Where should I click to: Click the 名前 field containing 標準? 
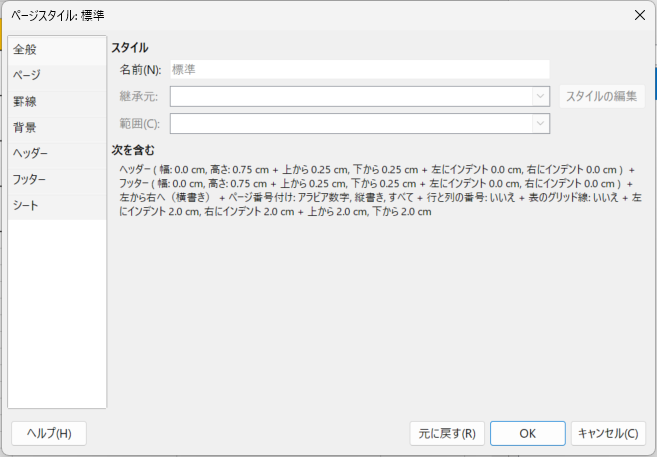pyautogui.click(x=359, y=70)
